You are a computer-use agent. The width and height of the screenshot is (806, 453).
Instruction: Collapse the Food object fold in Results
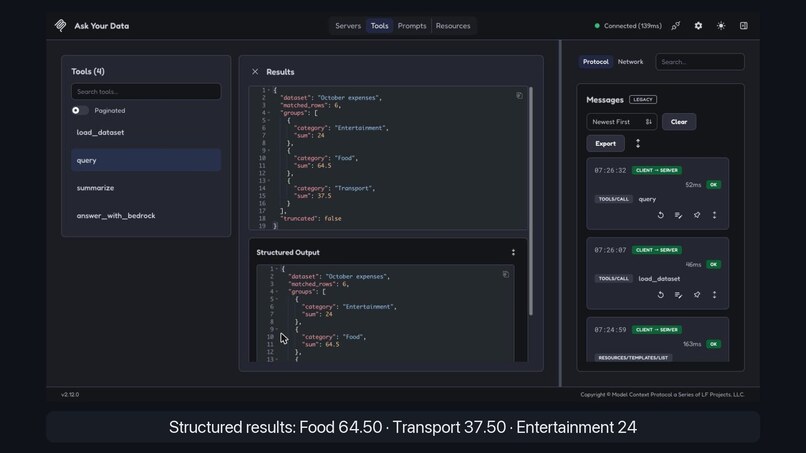point(269,151)
